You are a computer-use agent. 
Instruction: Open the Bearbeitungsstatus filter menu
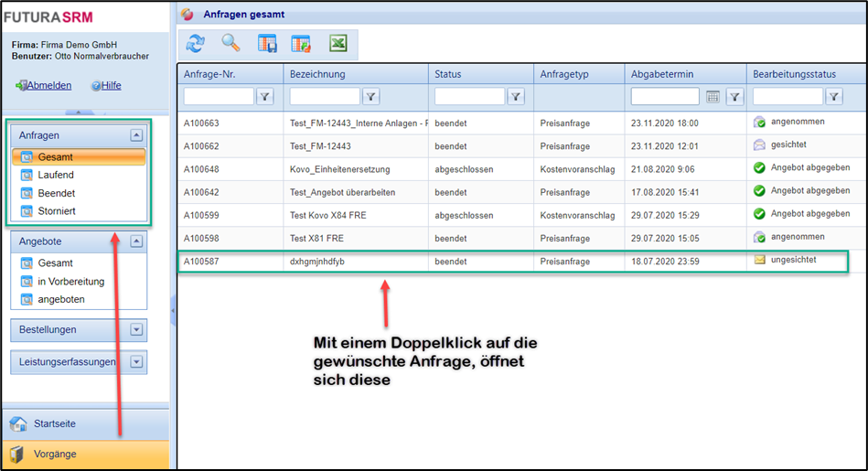pos(834,96)
